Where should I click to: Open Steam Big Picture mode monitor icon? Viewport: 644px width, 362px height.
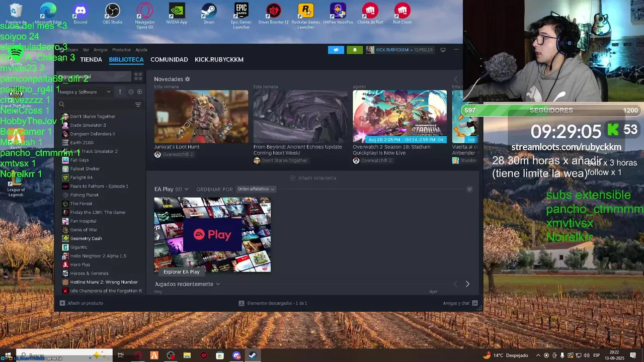coord(443,50)
